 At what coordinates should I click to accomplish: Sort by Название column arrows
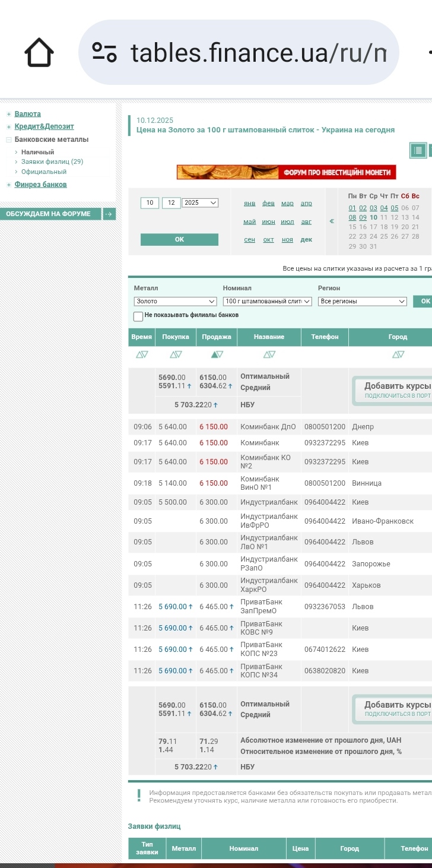(269, 354)
